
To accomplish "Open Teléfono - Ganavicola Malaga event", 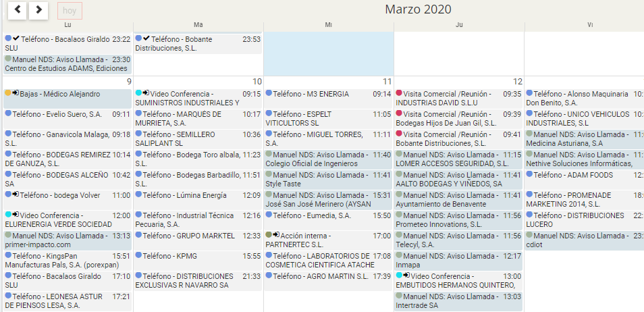I will [68, 139].
